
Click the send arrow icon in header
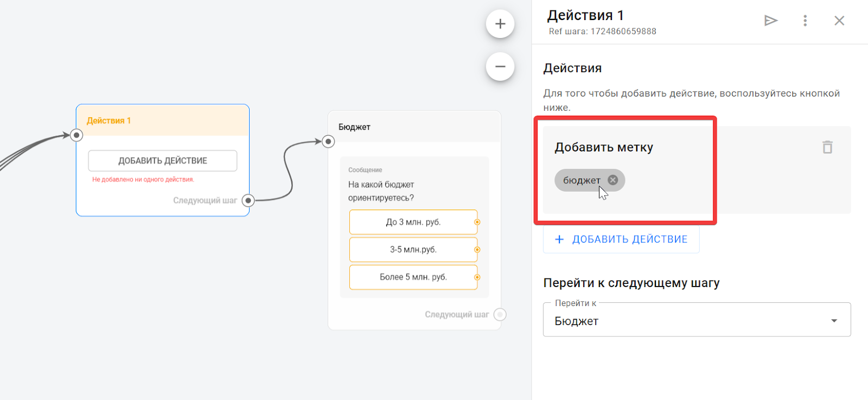[770, 21]
